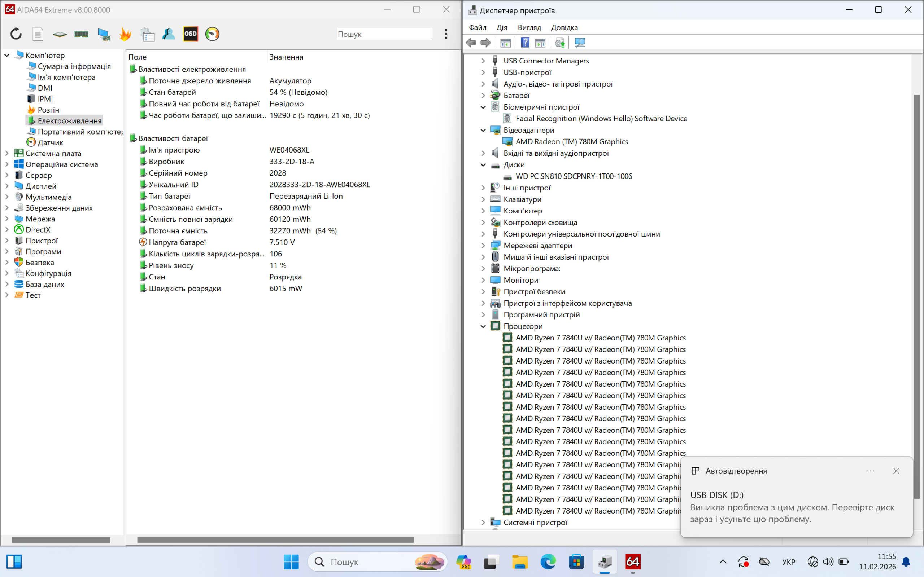Launch the system stability test flame icon
The width and height of the screenshot is (924, 577).
click(125, 34)
